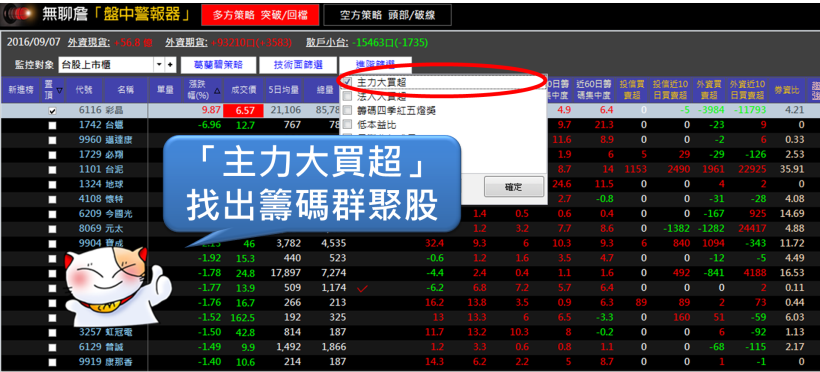This screenshot has width=820, height=372.
Task: Pin stock 1742 台蠟 with its checkbox
Action: (x=52, y=126)
